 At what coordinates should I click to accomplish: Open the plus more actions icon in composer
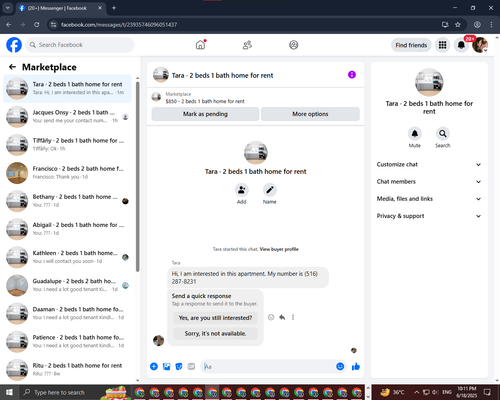click(x=154, y=367)
